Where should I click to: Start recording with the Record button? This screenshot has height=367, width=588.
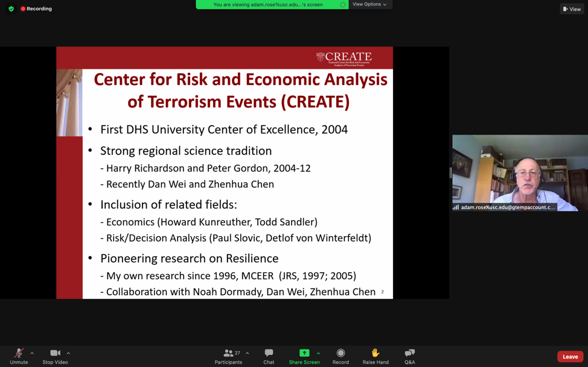coord(340,357)
